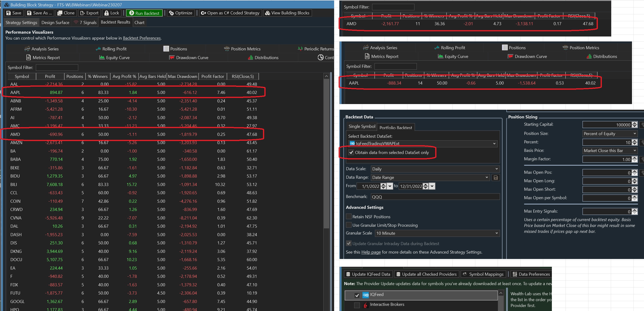This screenshot has height=311, width=644.
Task: Enable Retain NSF Positions checkbox
Action: click(349, 217)
